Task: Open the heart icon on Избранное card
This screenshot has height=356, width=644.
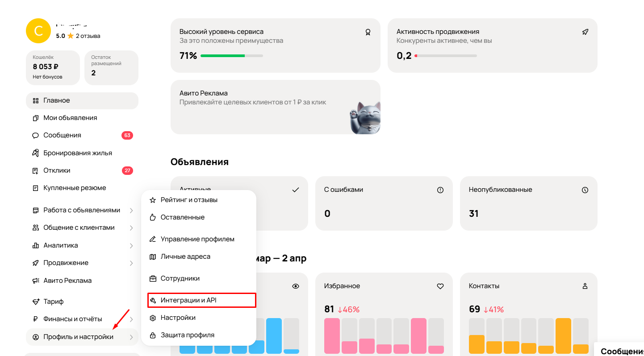Action: (x=440, y=286)
